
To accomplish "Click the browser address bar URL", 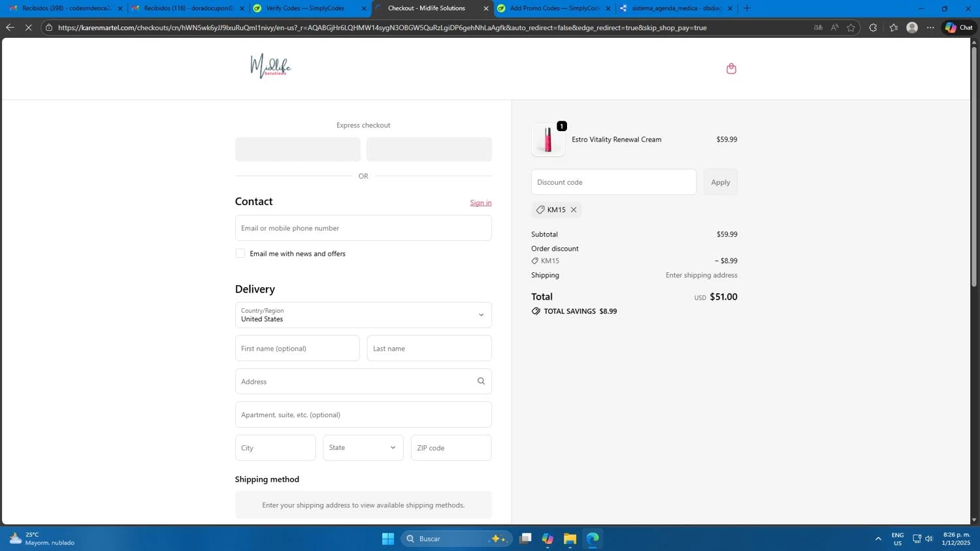I will 382,27.
